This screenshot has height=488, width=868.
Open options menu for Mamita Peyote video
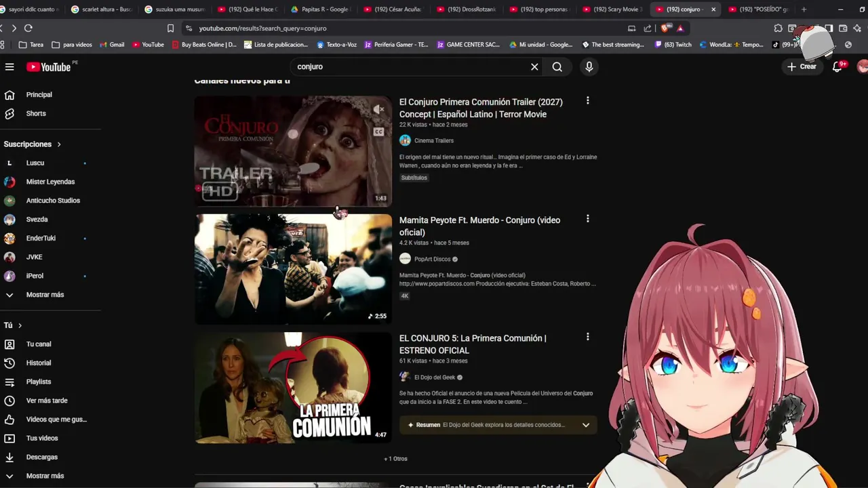coord(587,219)
